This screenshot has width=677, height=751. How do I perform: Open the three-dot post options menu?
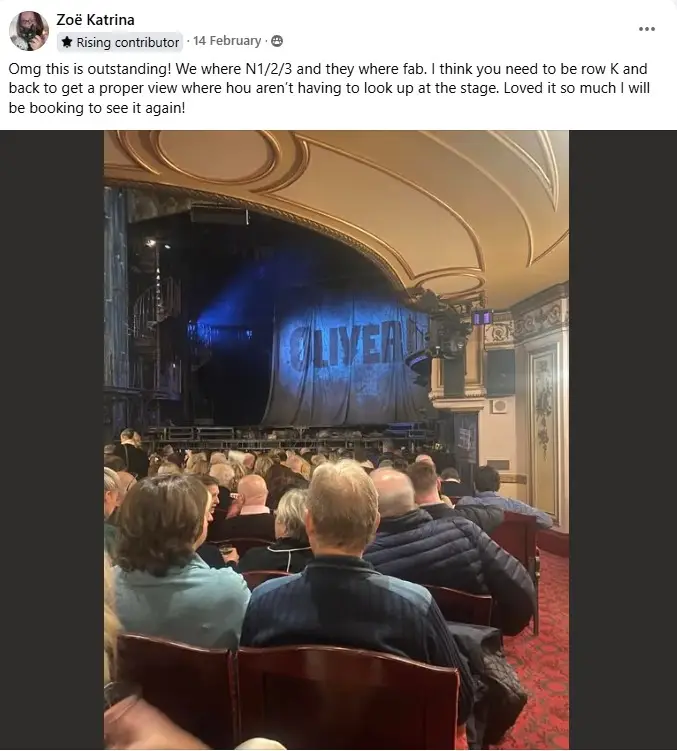pos(646,29)
